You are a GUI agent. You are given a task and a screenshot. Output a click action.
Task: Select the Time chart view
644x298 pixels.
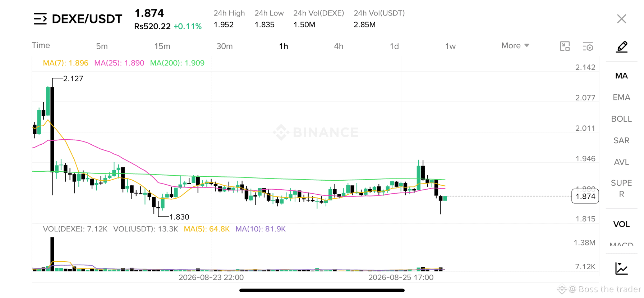point(41,45)
